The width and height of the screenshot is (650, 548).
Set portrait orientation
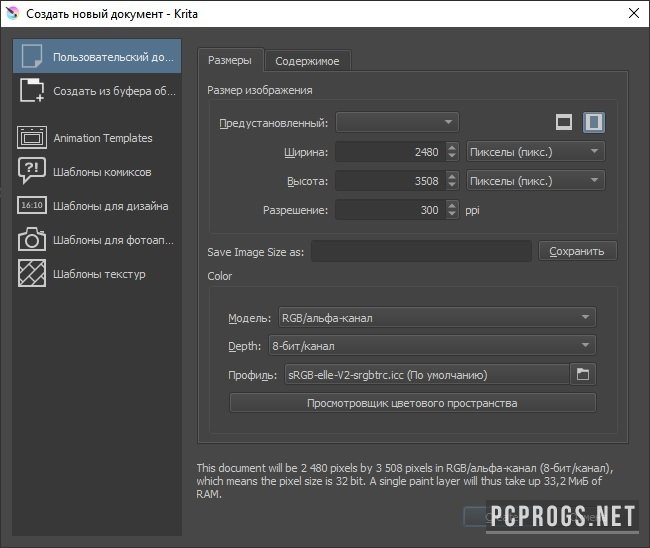click(x=594, y=122)
